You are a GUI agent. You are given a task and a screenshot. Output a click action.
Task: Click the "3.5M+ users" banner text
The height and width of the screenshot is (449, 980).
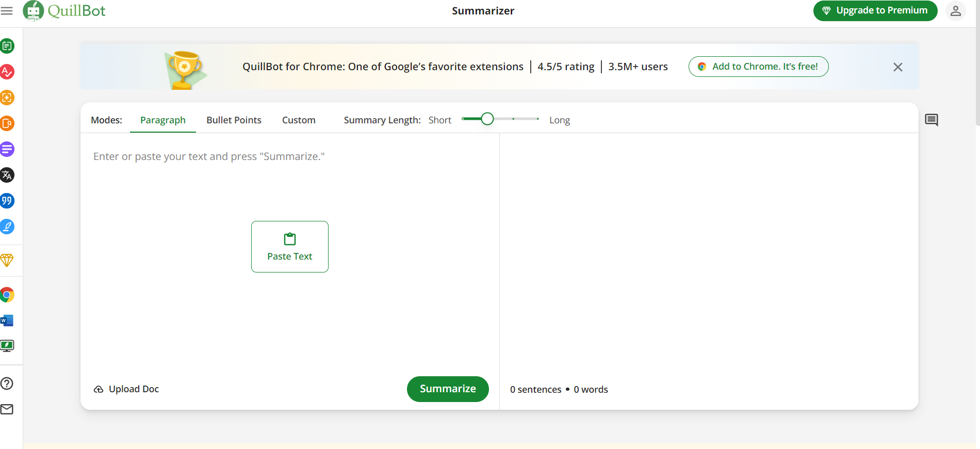tap(638, 67)
